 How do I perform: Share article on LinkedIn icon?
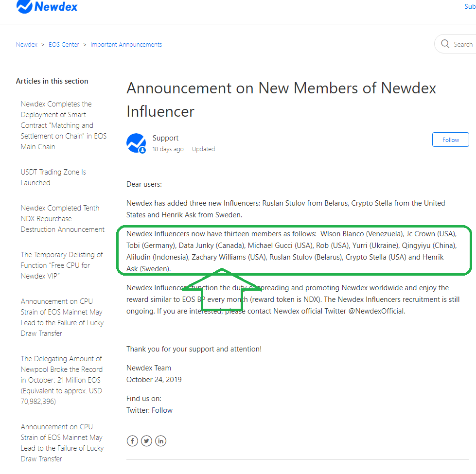[x=160, y=441]
